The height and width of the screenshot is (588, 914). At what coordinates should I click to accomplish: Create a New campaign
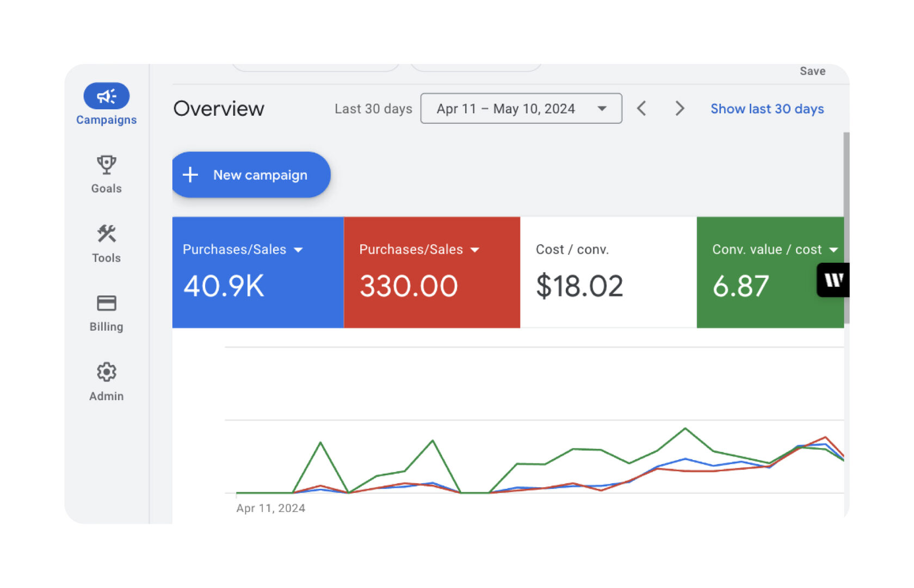pyautogui.click(x=251, y=175)
